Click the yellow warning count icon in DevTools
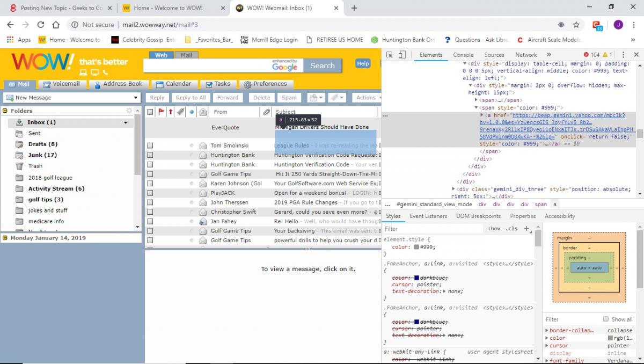The image size is (644, 364). point(605,55)
